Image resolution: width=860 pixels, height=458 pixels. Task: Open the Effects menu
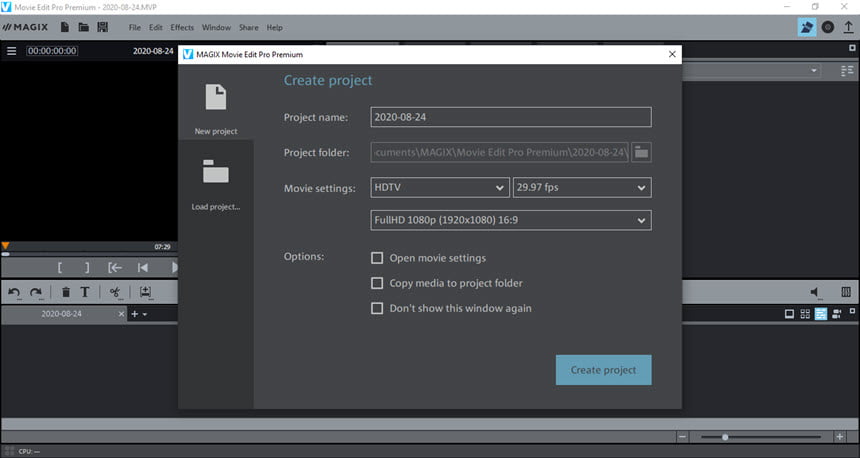[x=182, y=27]
